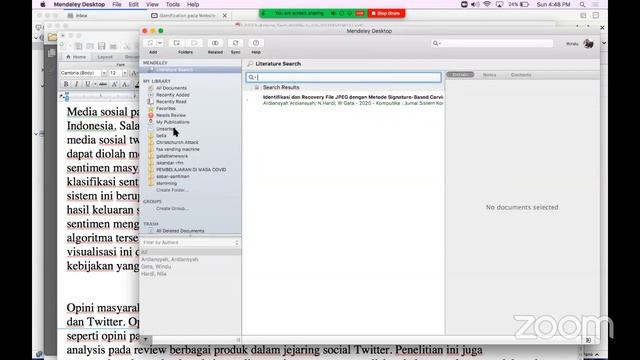Open the File menu in menu bar

[x=117, y=4]
